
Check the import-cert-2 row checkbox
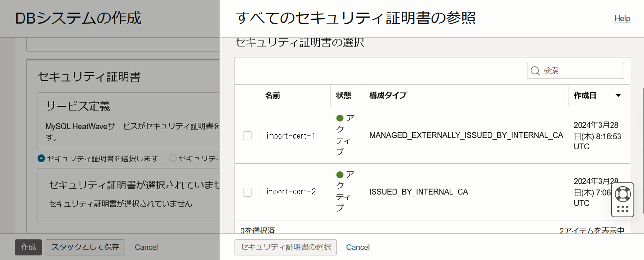[247, 192]
